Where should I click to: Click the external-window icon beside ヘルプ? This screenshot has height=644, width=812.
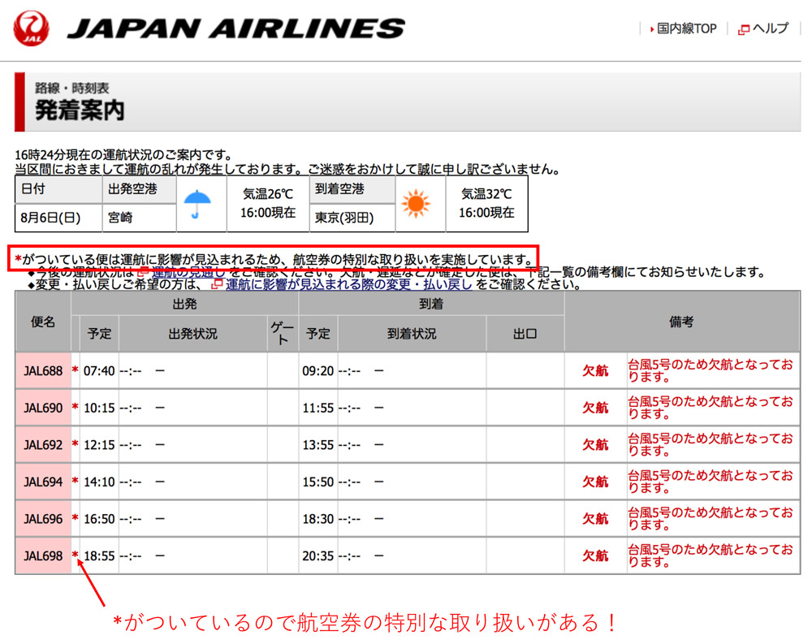coord(744,29)
